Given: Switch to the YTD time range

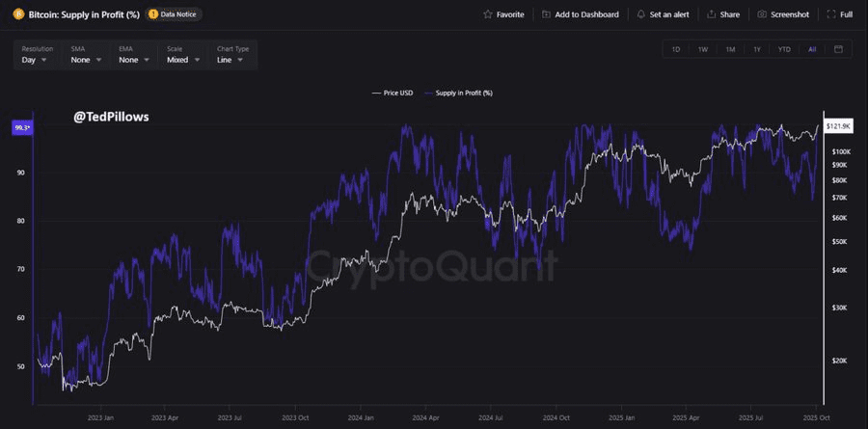Looking at the screenshot, I should [784, 49].
